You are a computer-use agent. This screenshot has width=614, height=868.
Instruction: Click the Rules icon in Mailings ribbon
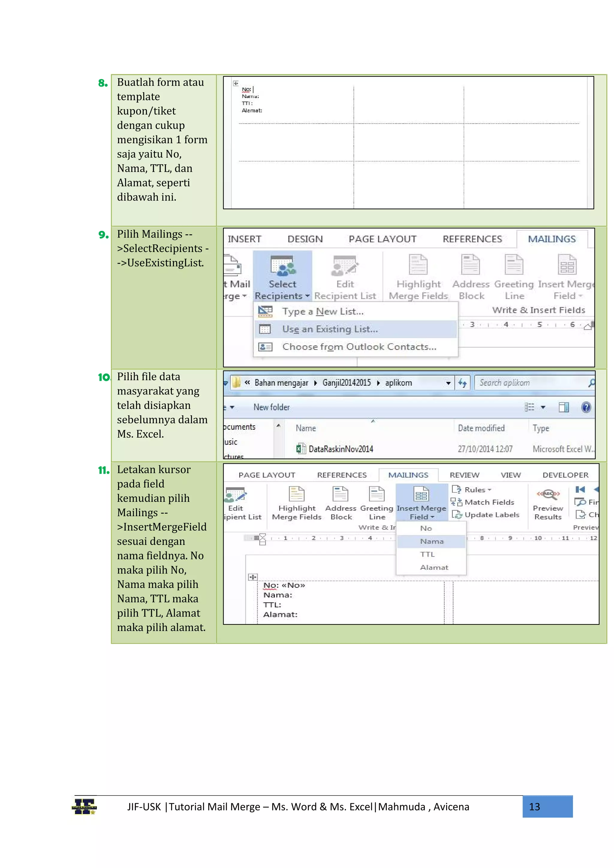coord(457,489)
